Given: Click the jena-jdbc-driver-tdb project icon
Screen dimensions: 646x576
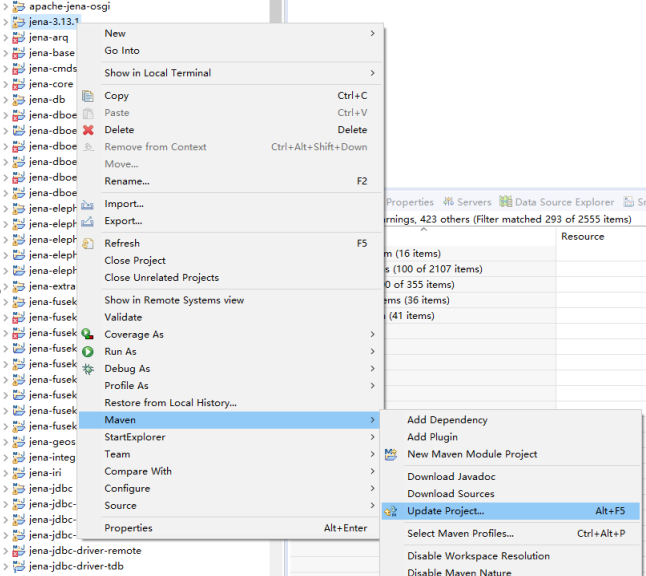Looking at the screenshot, I should click(x=18, y=567).
